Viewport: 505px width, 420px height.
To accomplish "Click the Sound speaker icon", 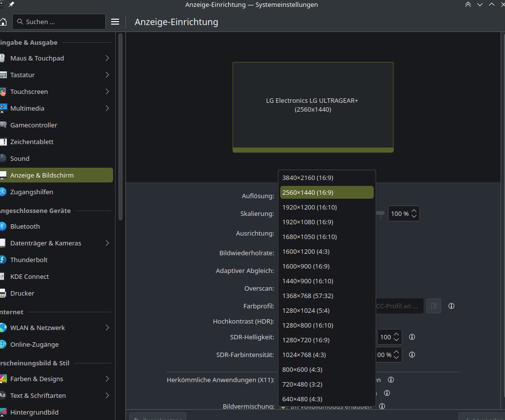I will pos(3,158).
